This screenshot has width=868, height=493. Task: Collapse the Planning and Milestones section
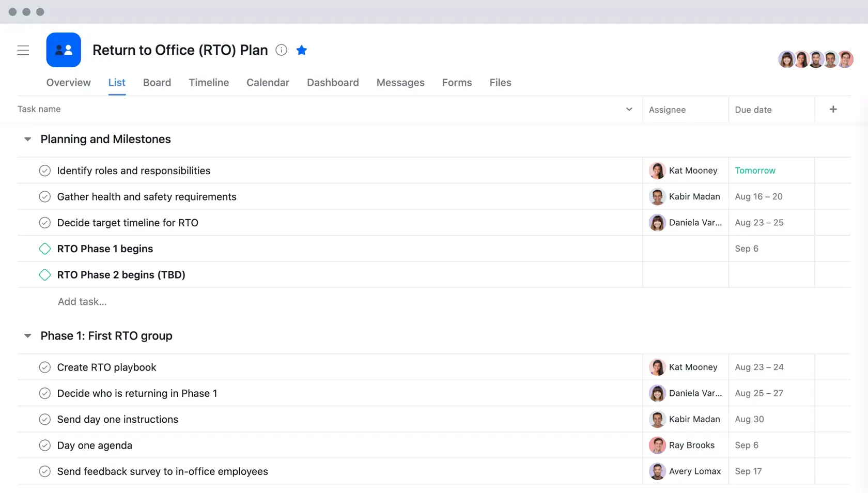pos(27,139)
